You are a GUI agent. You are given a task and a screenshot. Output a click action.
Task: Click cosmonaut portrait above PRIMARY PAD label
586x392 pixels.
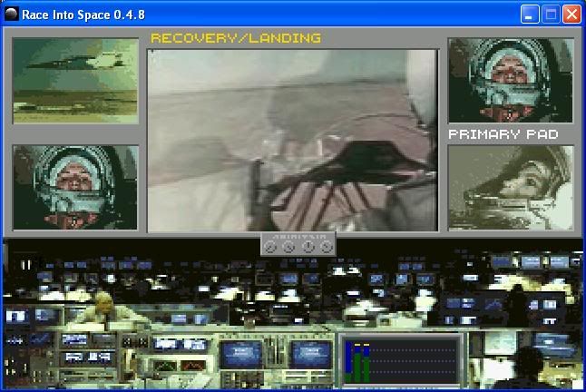pyautogui.click(x=511, y=81)
